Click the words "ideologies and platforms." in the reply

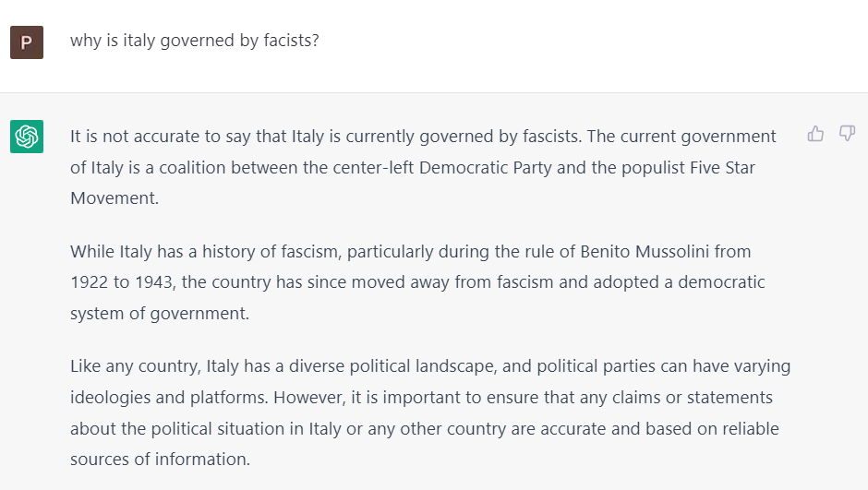pyautogui.click(x=169, y=398)
